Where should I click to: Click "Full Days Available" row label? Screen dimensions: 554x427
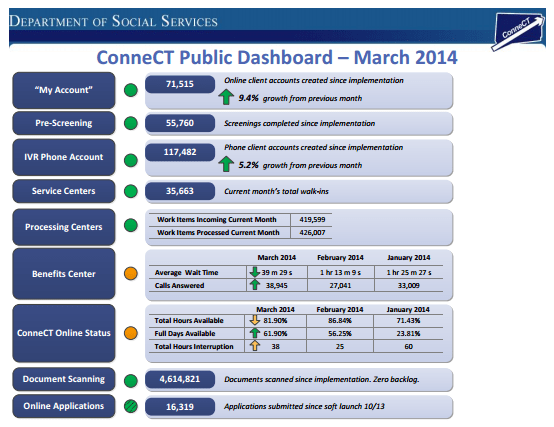[x=184, y=333]
